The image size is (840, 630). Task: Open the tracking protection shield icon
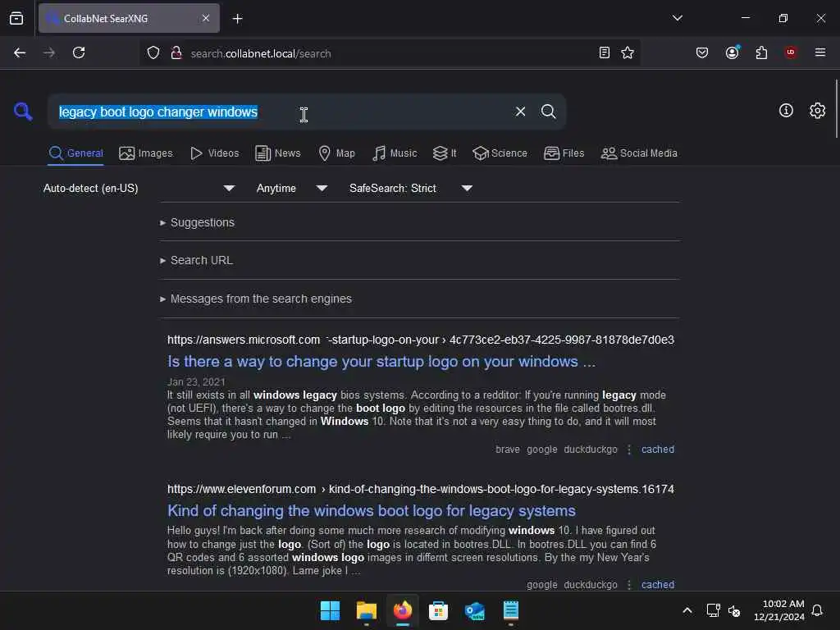153,53
